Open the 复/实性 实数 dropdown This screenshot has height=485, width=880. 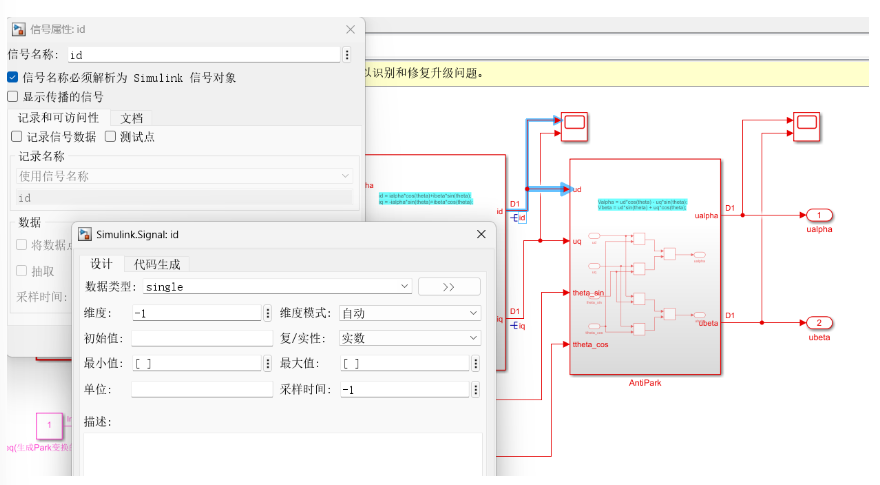pyautogui.click(x=410, y=338)
